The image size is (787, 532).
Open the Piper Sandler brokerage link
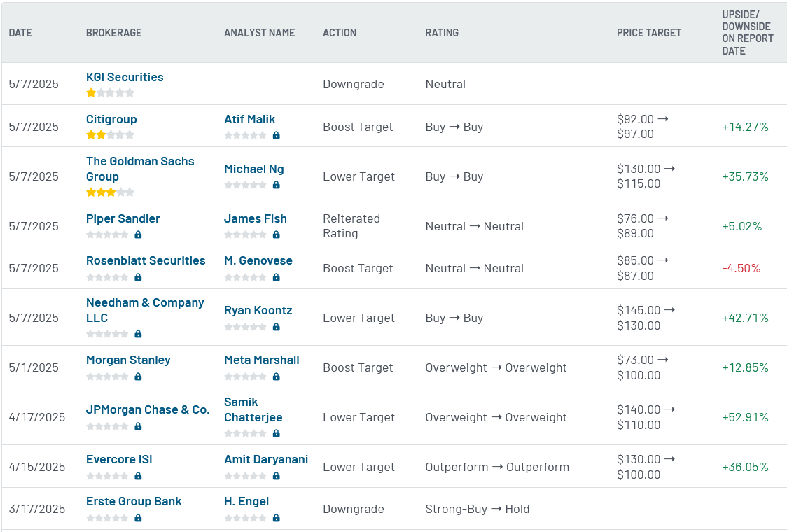point(123,219)
